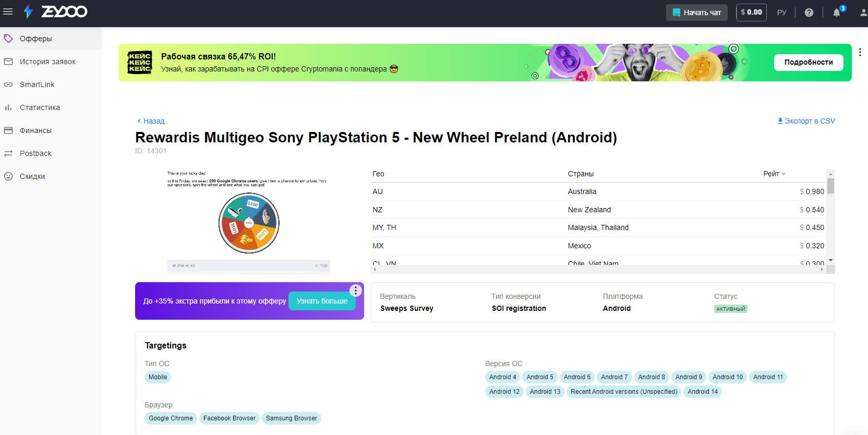This screenshot has height=435, width=868.
Task: Click the Гео column header
Action: [x=378, y=174]
